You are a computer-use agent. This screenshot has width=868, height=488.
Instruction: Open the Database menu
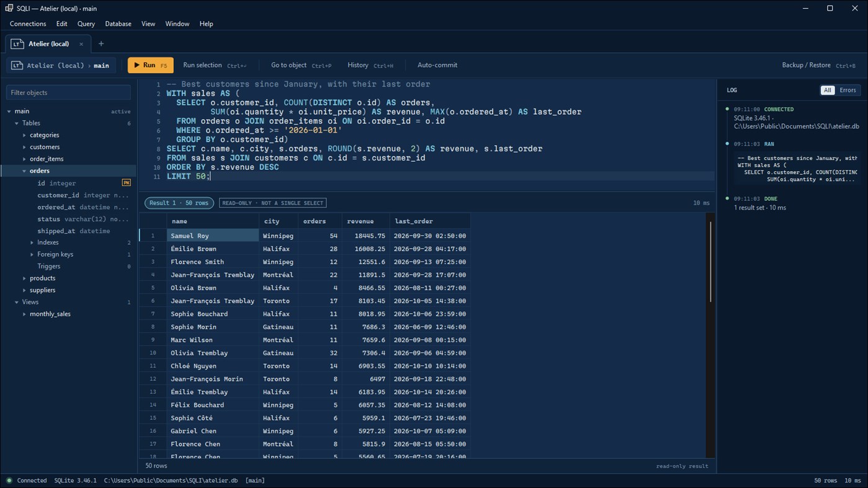[118, 24]
